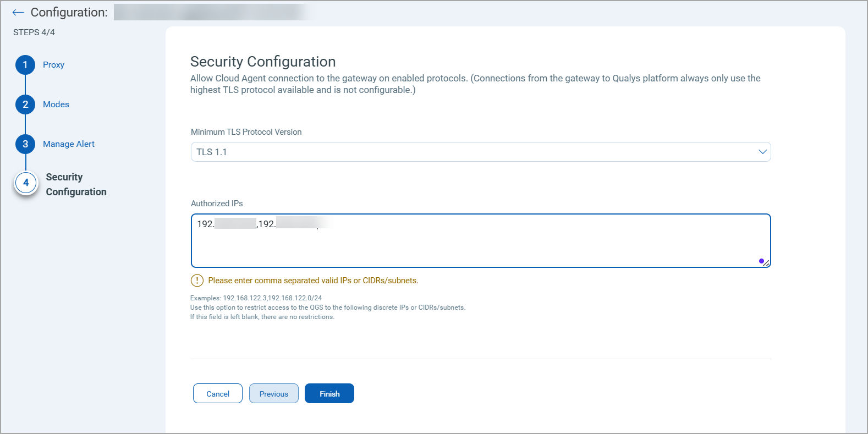
Task: Open the Manage Alert step
Action: click(x=69, y=144)
